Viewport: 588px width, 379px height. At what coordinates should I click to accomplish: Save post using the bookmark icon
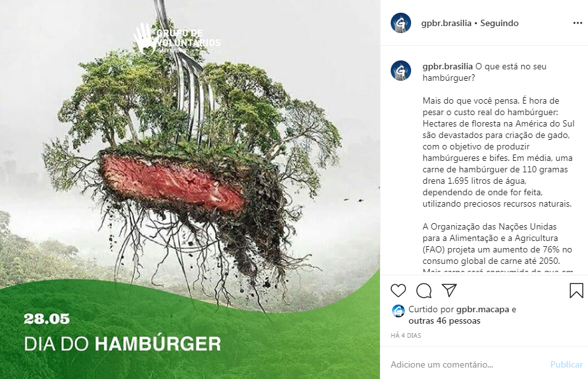[x=577, y=291]
